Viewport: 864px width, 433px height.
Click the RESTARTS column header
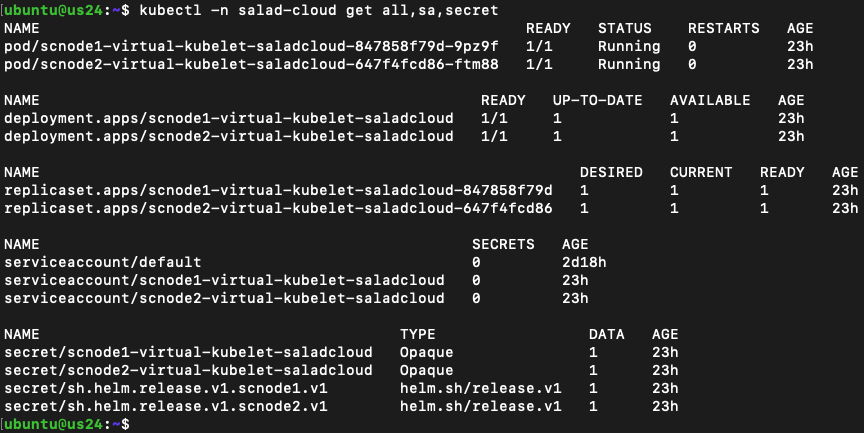(x=723, y=29)
